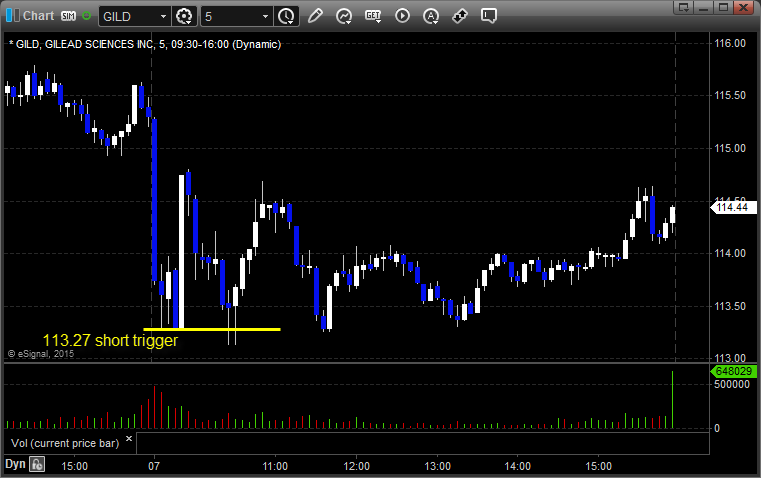Click the 114.00 price axis label
Viewport: 761px width, 478px height.
click(730, 253)
